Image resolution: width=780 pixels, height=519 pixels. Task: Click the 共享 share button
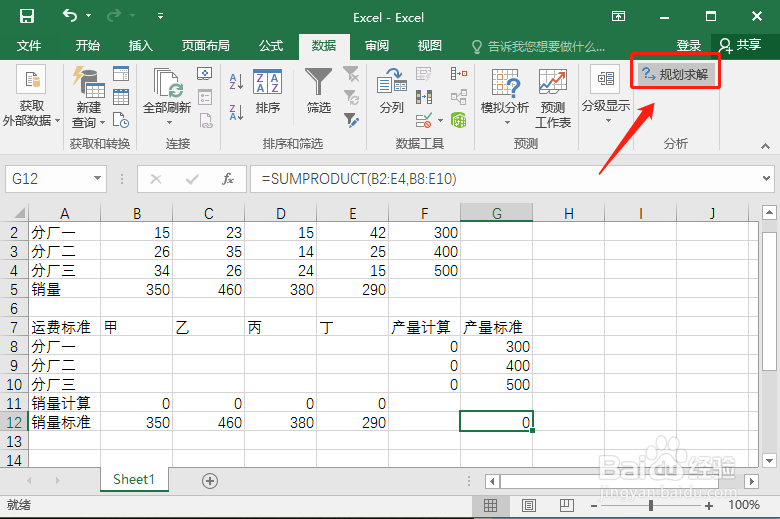[x=740, y=45]
